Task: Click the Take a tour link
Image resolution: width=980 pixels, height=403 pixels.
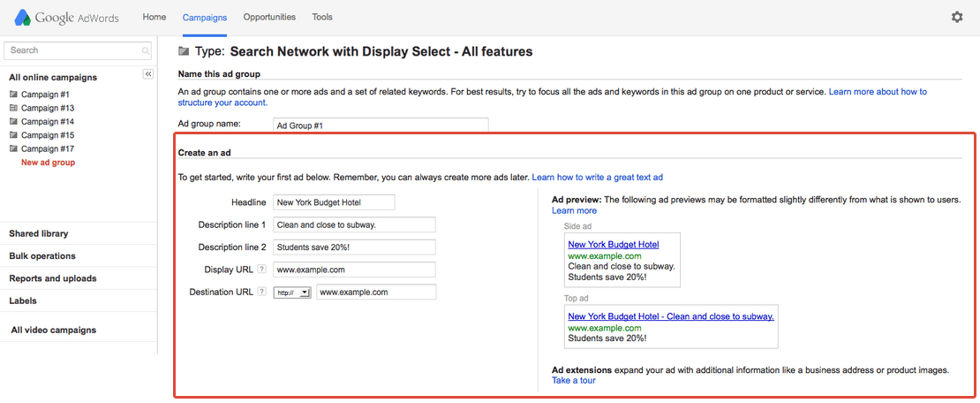Action: 574,381
